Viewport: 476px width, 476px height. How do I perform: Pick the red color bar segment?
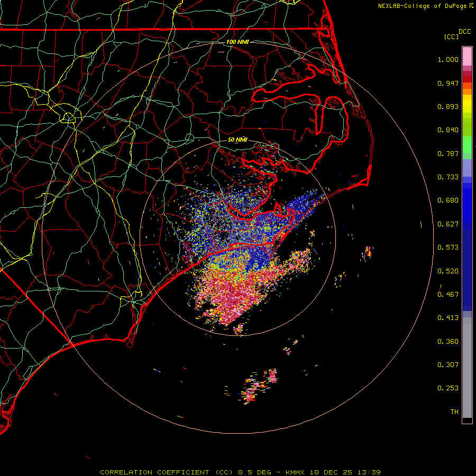(467, 79)
